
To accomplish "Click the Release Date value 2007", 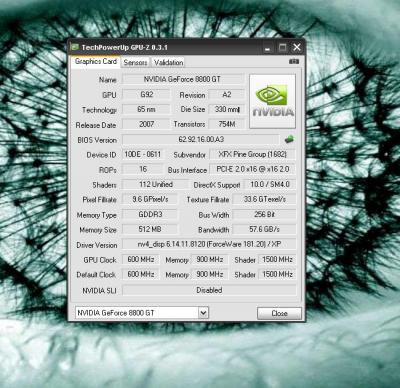I will click(146, 124).
